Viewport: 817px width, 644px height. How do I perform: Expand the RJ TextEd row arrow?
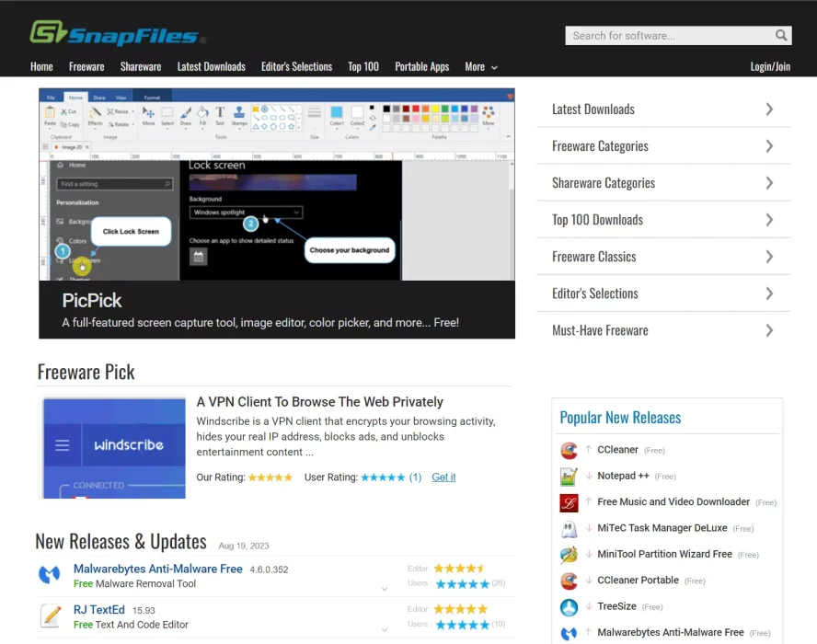385,629
